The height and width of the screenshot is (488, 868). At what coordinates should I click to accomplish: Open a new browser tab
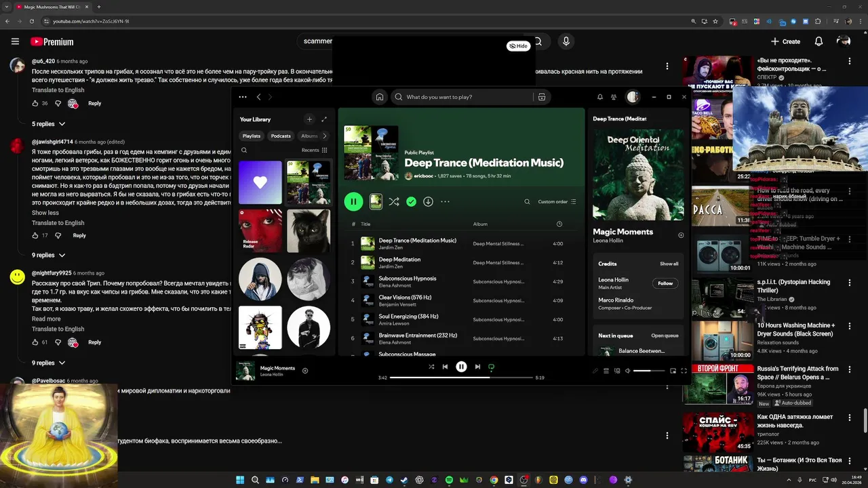[x=98, y=7]
